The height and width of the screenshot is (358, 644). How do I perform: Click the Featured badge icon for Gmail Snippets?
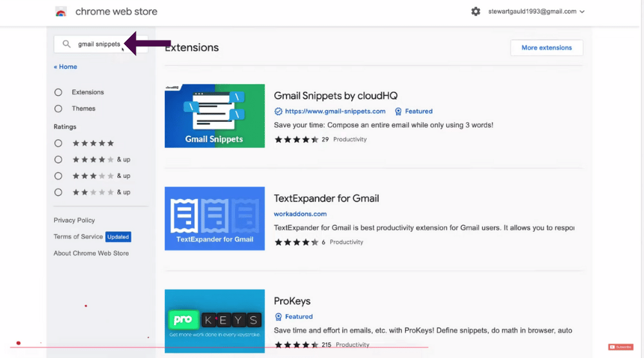[398, 111]
